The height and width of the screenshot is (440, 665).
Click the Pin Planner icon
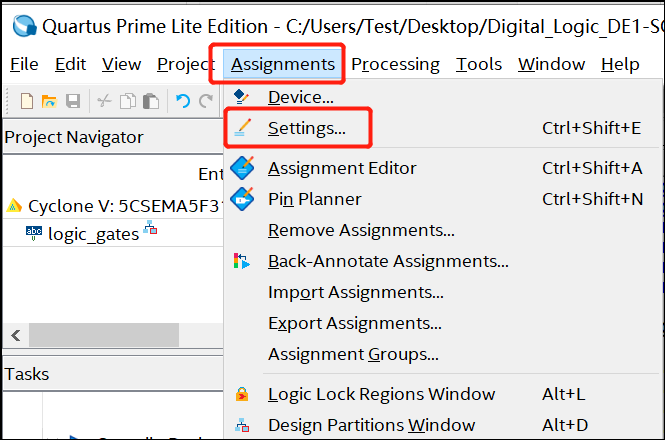pos(242,199)
